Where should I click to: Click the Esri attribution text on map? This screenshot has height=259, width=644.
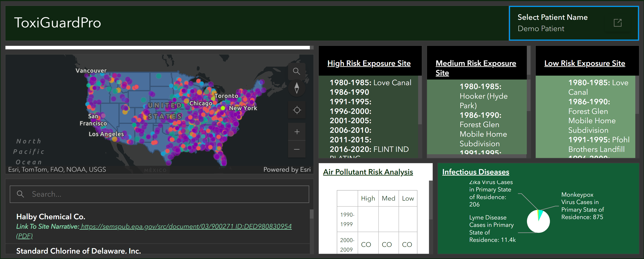click(x=57, y=169)
